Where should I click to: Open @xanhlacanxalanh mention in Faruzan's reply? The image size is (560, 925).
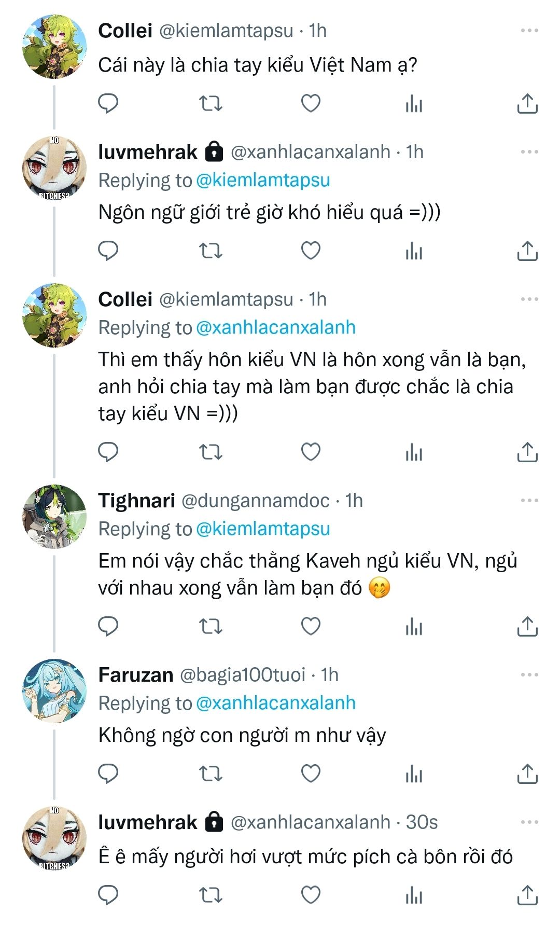276,703
